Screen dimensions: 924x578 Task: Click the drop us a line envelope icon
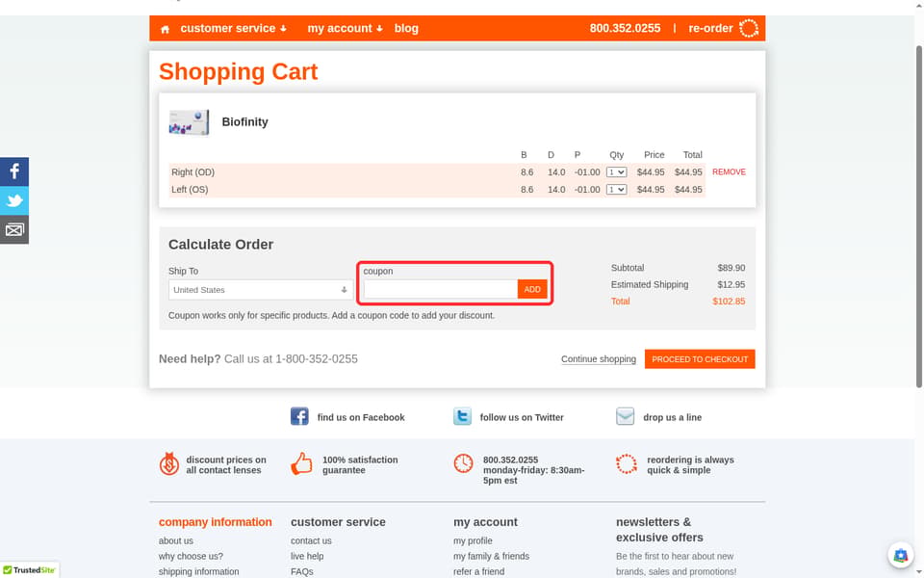pos(625,416)
